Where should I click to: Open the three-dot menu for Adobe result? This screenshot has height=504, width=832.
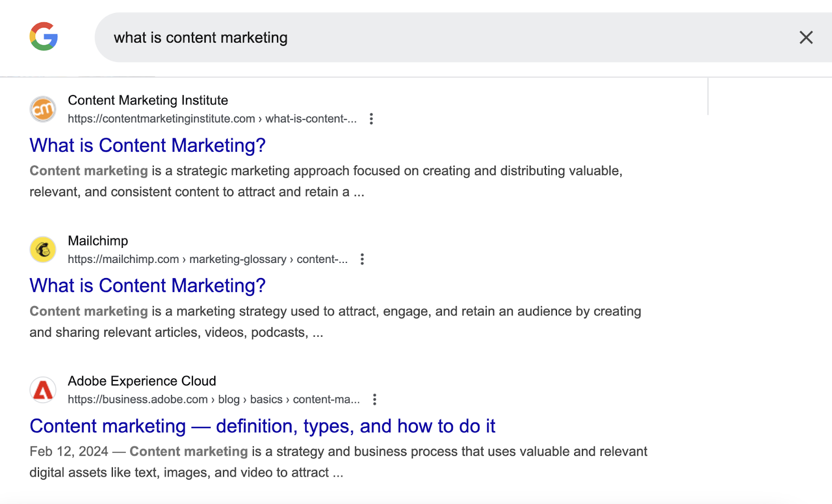click(374, 400)
